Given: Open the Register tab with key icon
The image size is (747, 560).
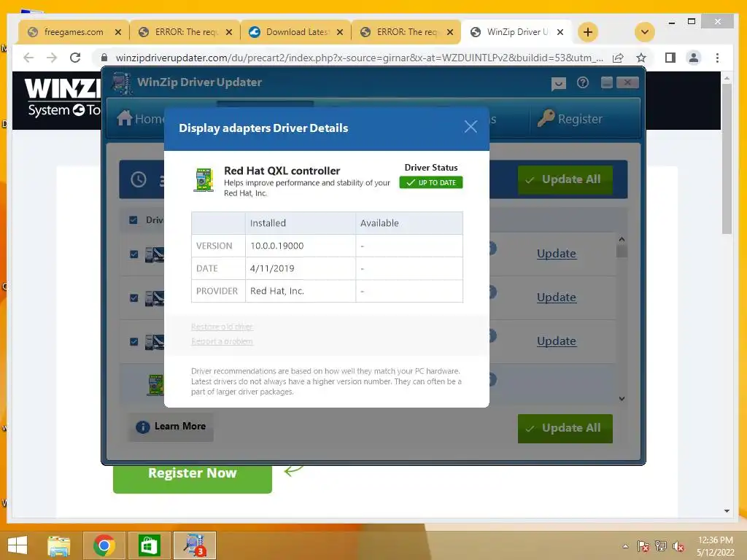Looking at the screenshot, I should (x=570, y=119).
